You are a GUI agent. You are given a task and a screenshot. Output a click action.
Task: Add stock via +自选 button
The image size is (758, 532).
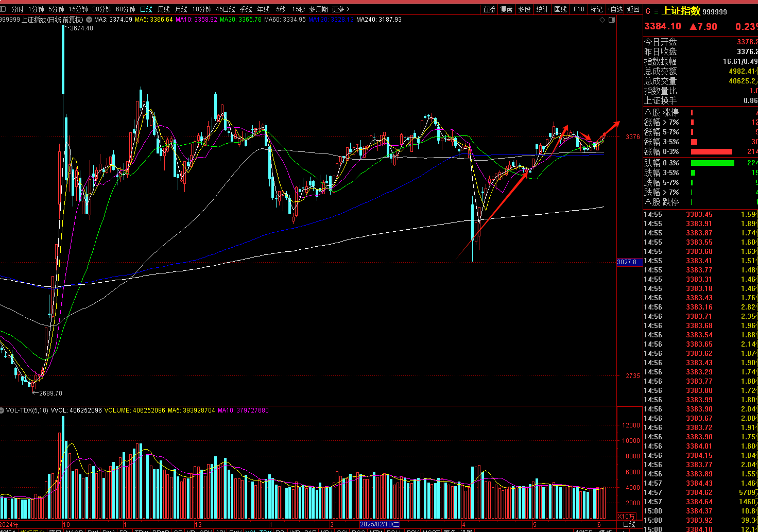(615, 9)
